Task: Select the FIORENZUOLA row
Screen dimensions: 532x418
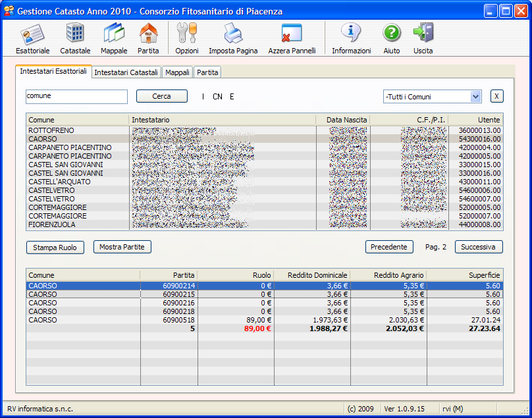Action: (x=265, y=224)
